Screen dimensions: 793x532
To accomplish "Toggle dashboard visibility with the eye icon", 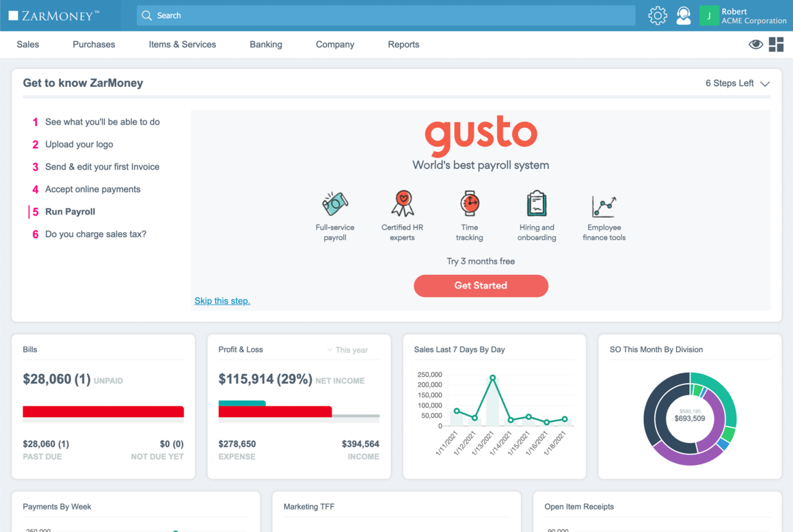I will click(755, 44).
